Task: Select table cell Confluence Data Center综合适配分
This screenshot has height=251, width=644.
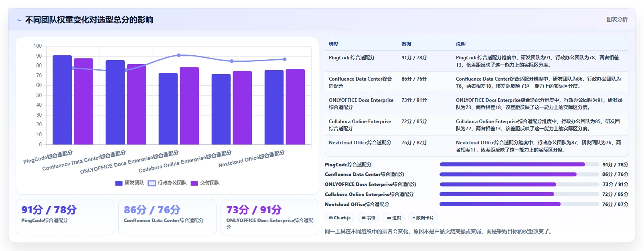Action: pyautogui.click(x=360, y=83)
